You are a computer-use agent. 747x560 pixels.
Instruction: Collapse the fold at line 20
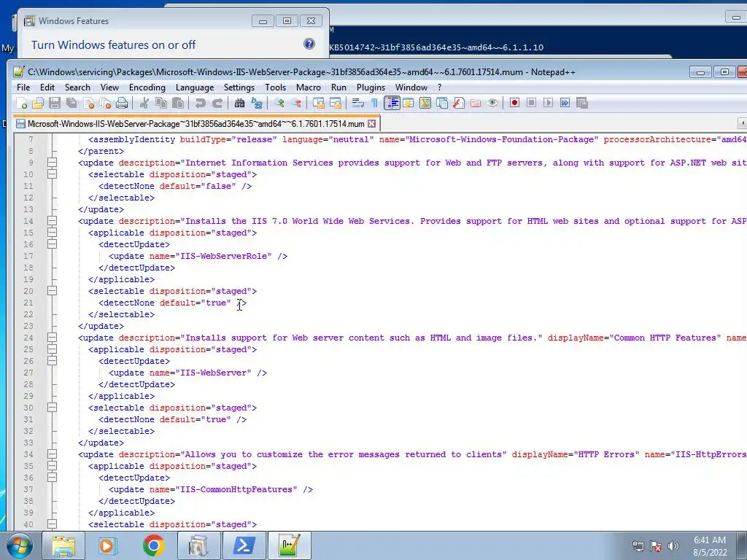[x=52, y=291]
